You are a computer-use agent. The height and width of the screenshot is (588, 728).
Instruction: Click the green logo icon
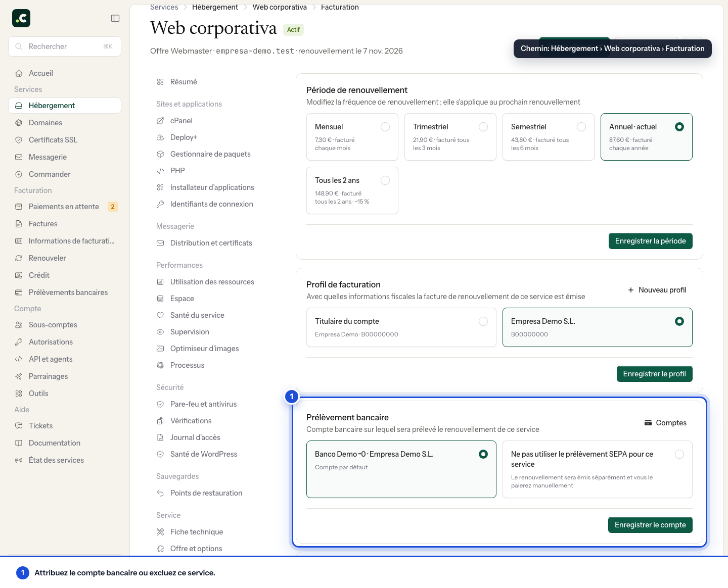point(21,18)
